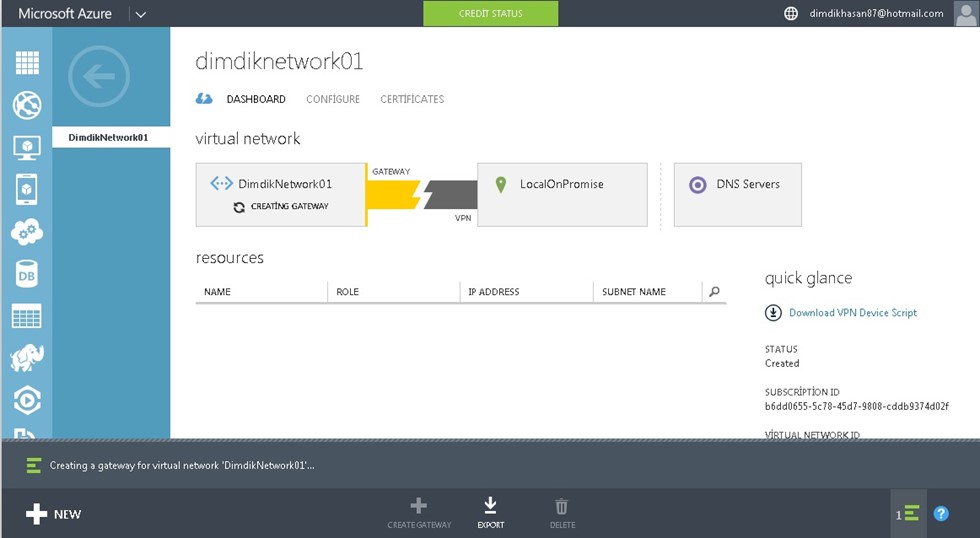Click the LocalOnPromise local network box

pos(562,194)
